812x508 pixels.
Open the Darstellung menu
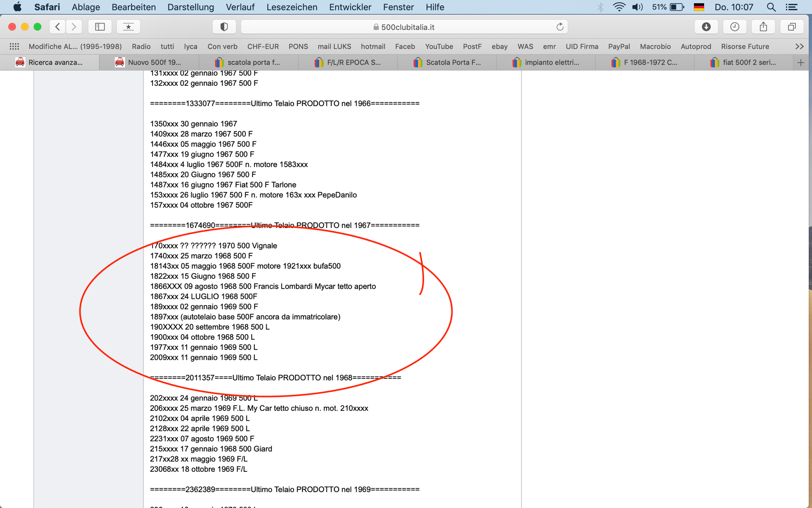tap(190, 7)
